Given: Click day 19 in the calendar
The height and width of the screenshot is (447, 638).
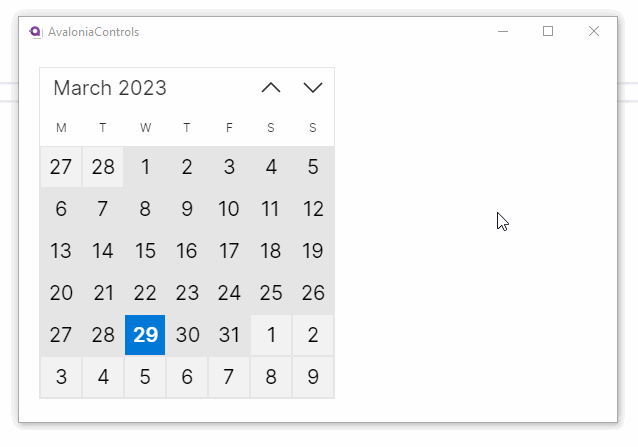Looking at the screenshot, I should coord(313,251).
